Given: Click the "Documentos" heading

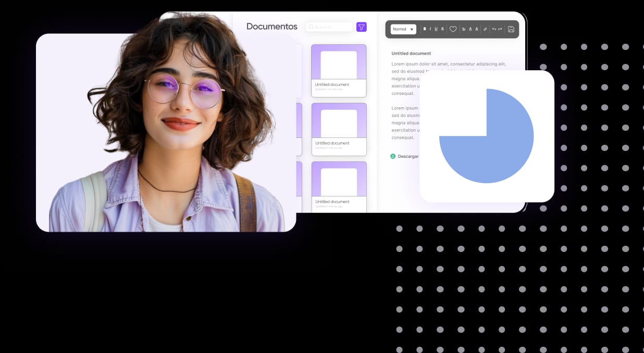Looking at the screenshot, I should pyautogui.click(x=272, y=27).
